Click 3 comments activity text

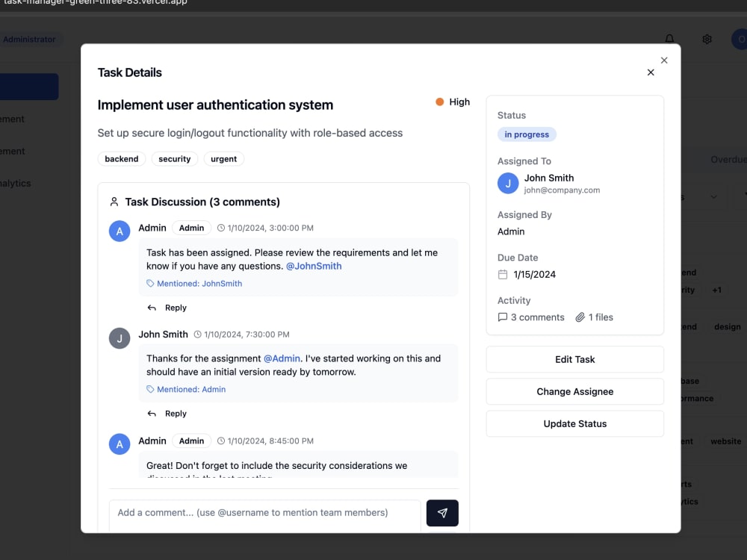click(537, 317)
